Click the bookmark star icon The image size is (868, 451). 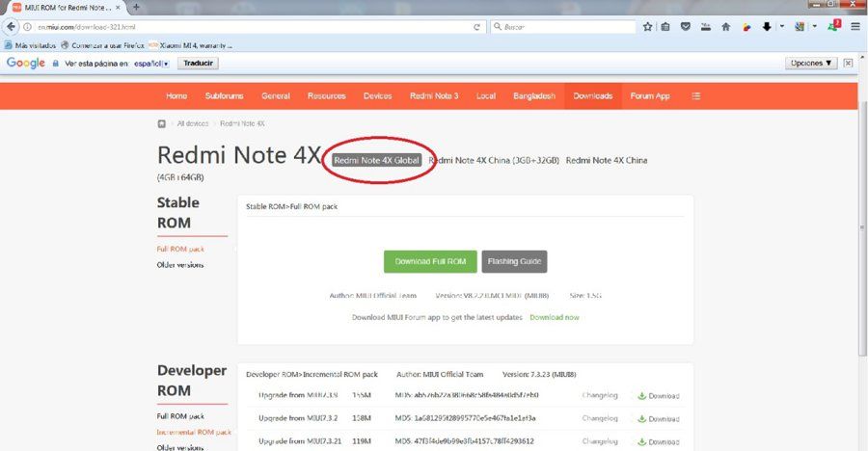(x=647, y=27)
